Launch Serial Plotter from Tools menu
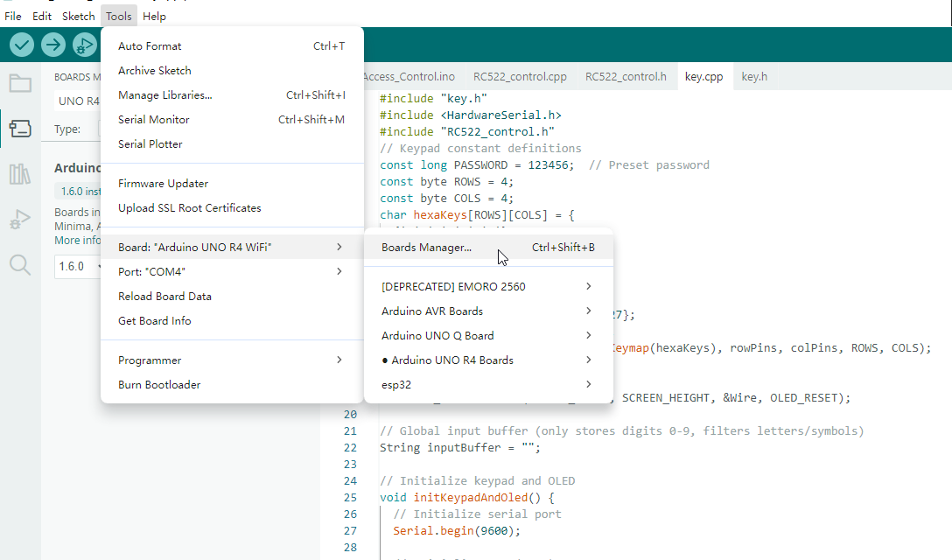 (232, 144)
